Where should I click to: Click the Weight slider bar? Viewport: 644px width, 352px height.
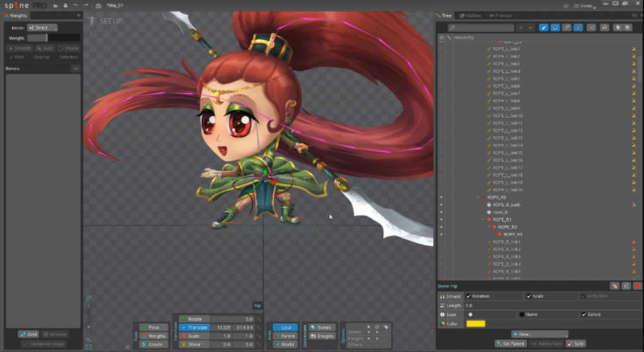tap(53, 38)
